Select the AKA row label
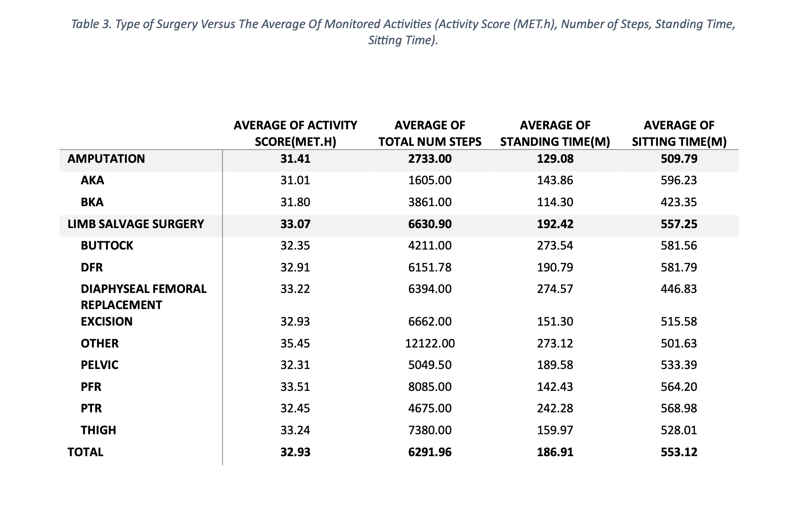 (92, 180)
